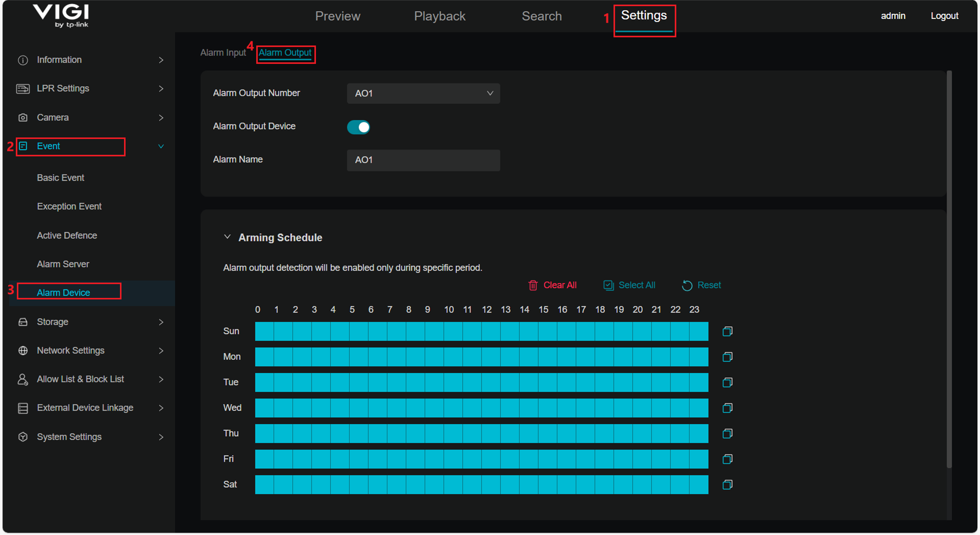
Task: Click the External Device Linkage icon
Action: tap(23, 407)
